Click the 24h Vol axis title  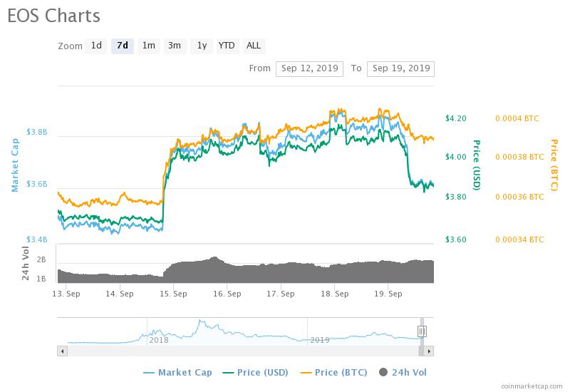pos(25,263)
